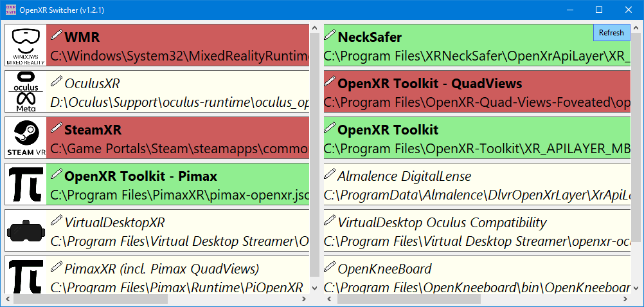Select the OculusXR runtime name
Image resolution: width=644 pixels, height=307 pixels.
[x=92, y=84]
